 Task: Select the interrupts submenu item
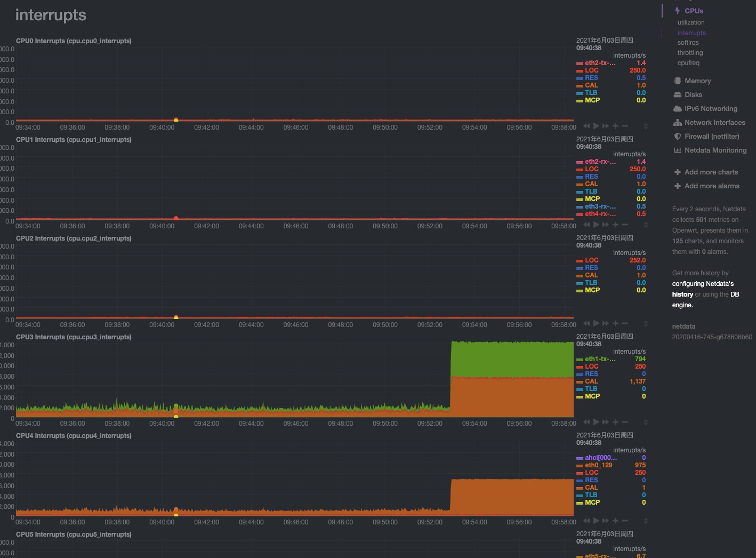pos(691,33)
